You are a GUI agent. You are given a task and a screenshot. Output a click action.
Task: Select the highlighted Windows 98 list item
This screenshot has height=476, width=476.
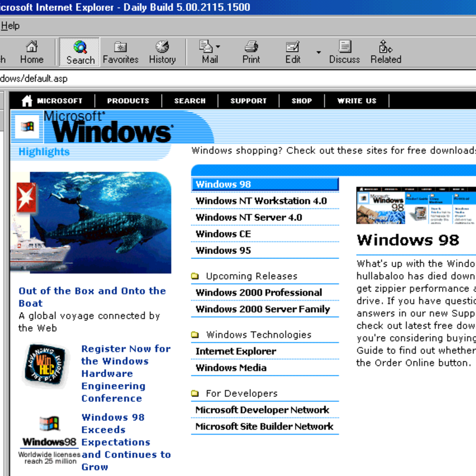tap(265, 184)
